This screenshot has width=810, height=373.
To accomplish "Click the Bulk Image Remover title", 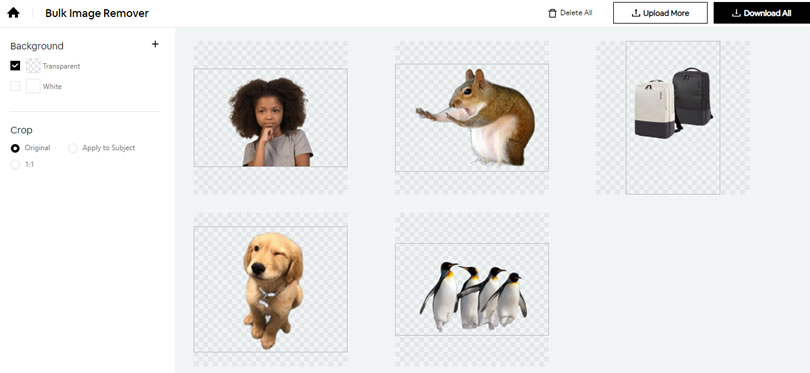I will point(97,13).
